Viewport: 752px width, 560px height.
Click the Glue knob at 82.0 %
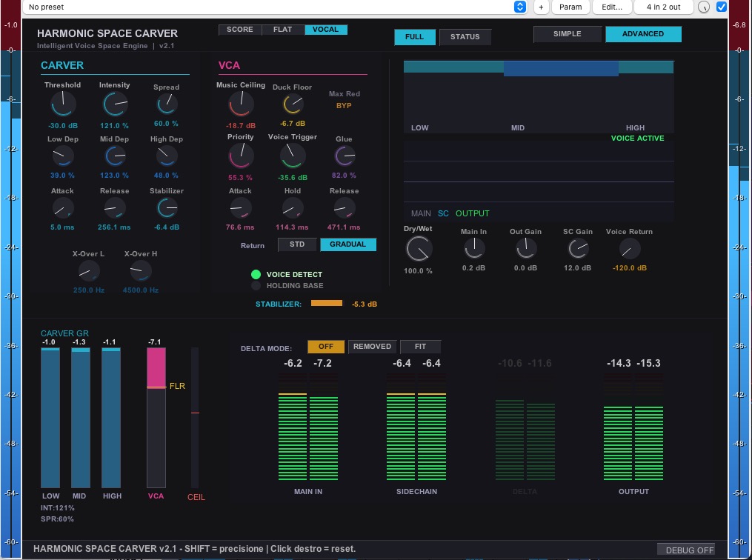tap(345, 156)
